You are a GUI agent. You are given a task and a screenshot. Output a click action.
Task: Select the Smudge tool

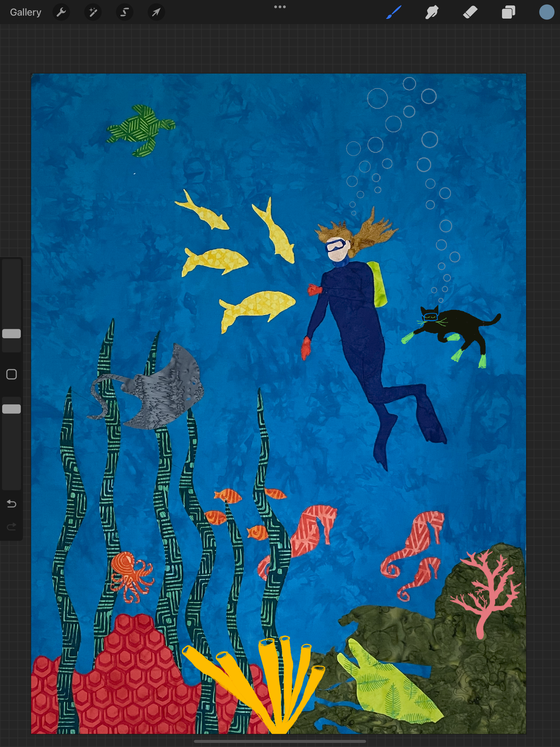(432, 13)
